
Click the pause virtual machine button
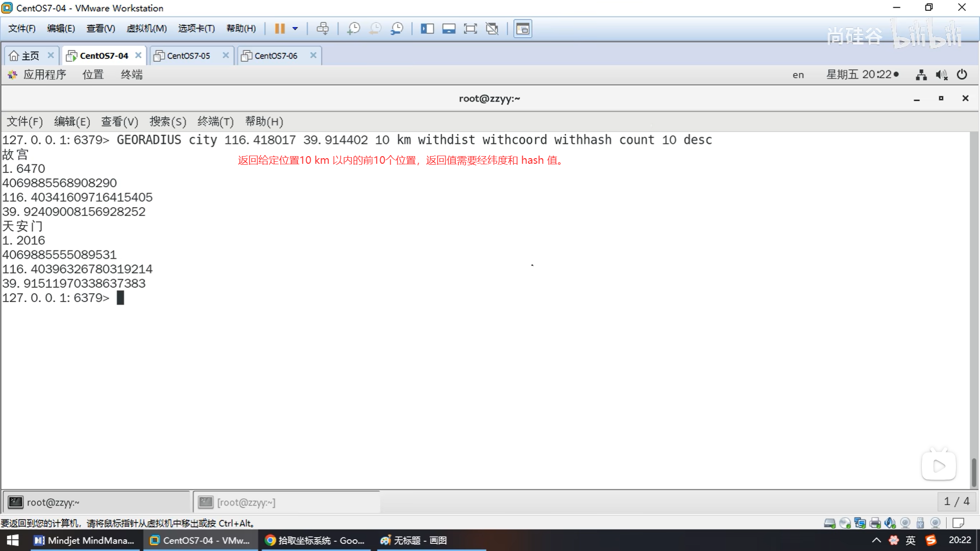pos(280,29)
